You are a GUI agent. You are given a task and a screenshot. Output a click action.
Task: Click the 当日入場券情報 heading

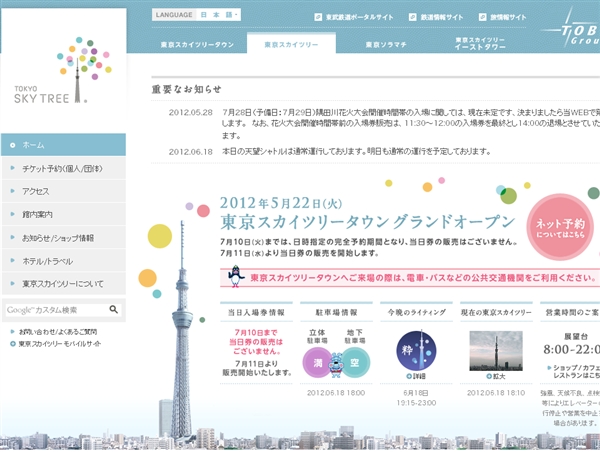coord(256,312)
